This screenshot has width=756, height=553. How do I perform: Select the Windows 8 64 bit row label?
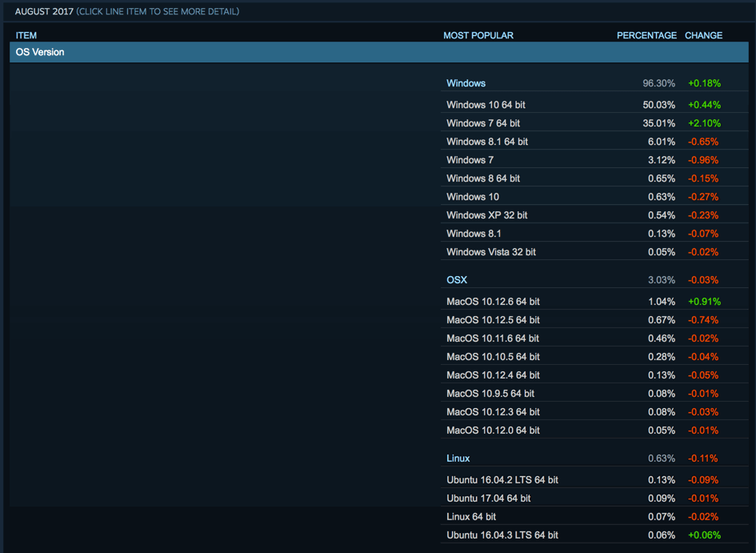[x=483, y=178]
